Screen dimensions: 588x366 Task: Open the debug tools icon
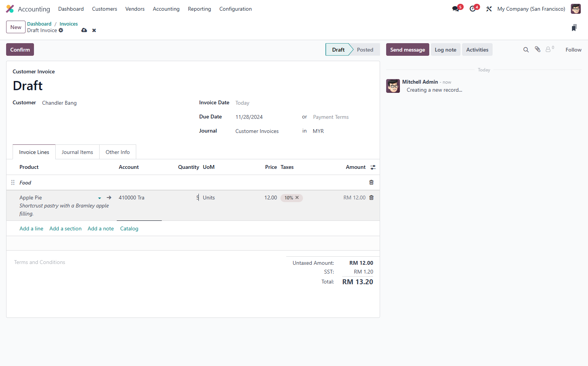tap(489, 9)
